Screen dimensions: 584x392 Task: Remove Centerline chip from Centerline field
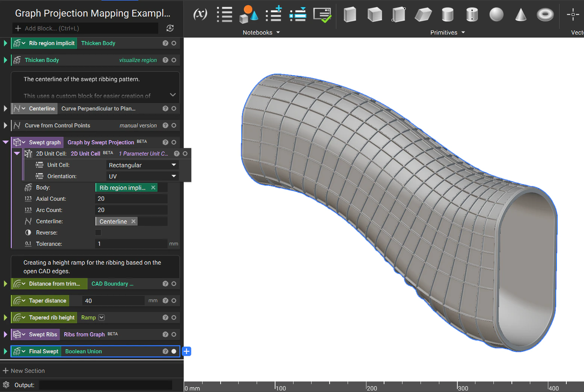click(133, 221)
